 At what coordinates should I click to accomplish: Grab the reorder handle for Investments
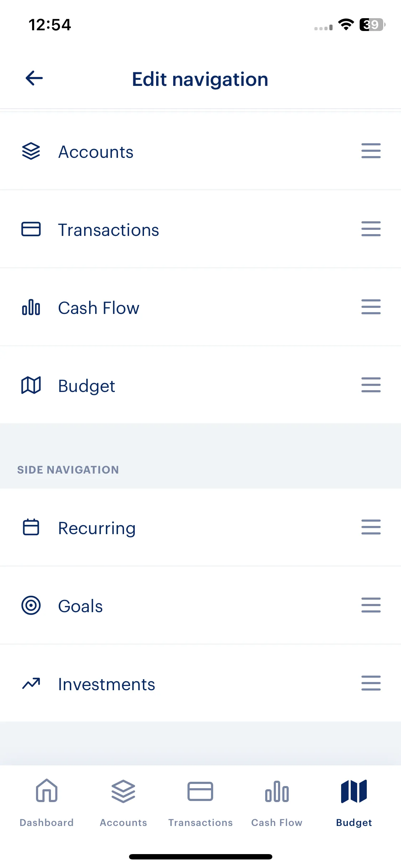click(371, 683)
